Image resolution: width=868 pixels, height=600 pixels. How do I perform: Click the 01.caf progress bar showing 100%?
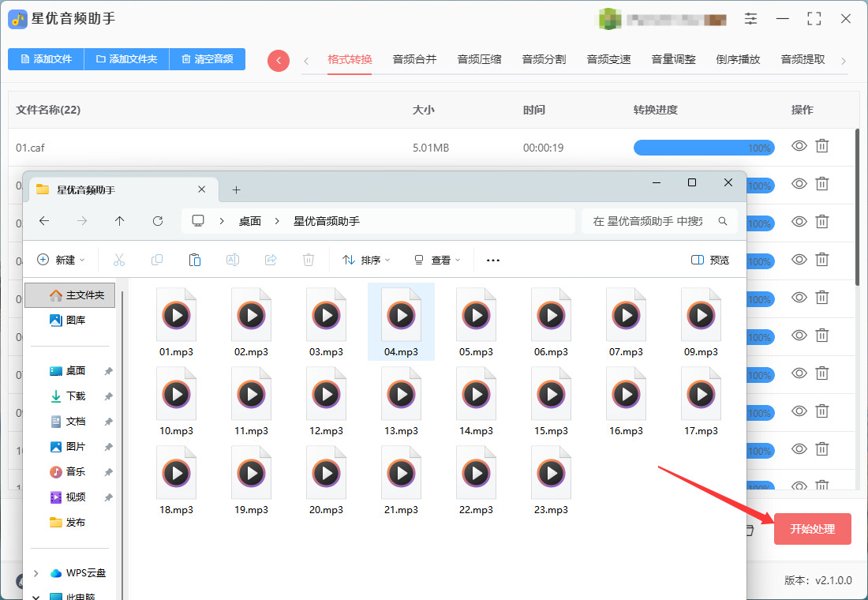click(704, 148)
